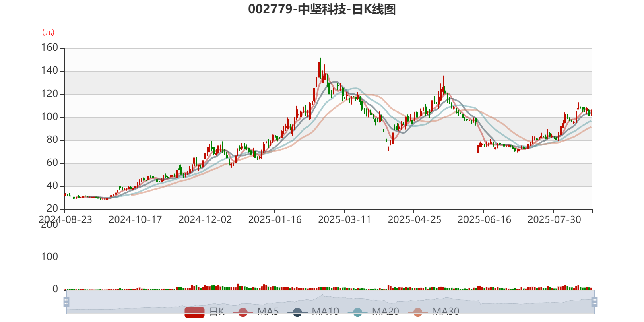Toggle the MA30 line legend entry
The width and height of the screenshot is (644, 322).
[x=433, y=312]
